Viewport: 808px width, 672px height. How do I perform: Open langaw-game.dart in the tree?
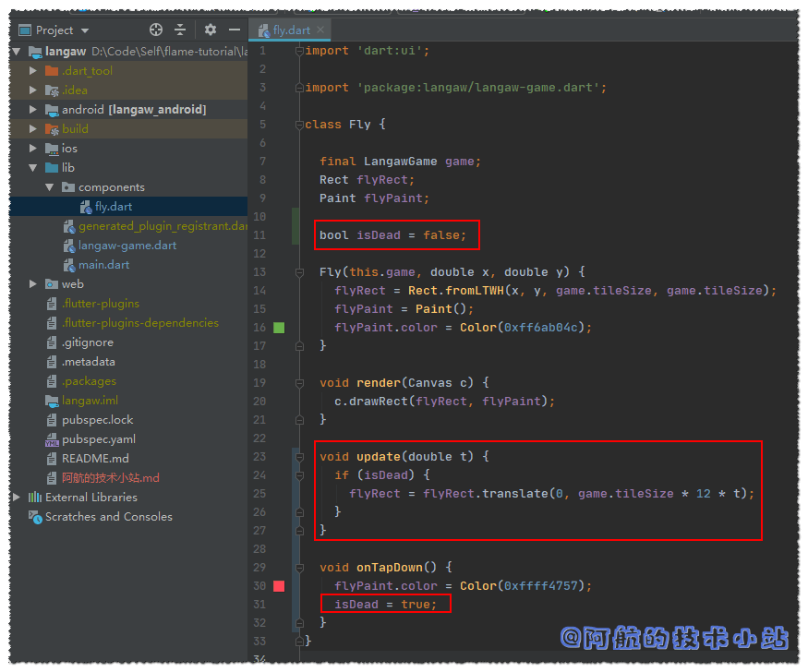[127, 246]
